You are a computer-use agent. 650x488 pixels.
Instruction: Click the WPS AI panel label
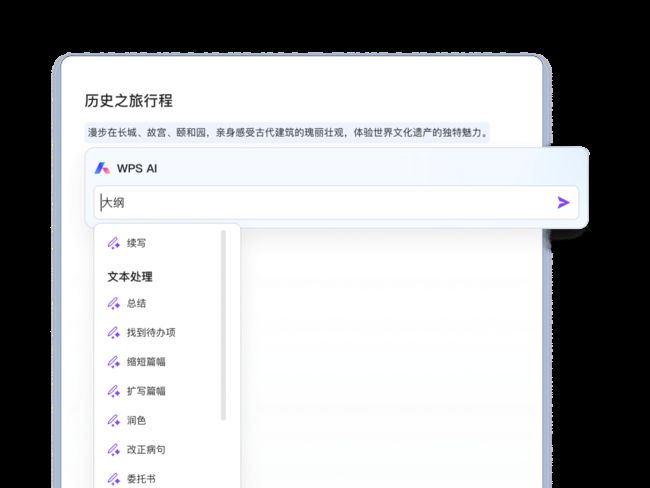[137, 168]
